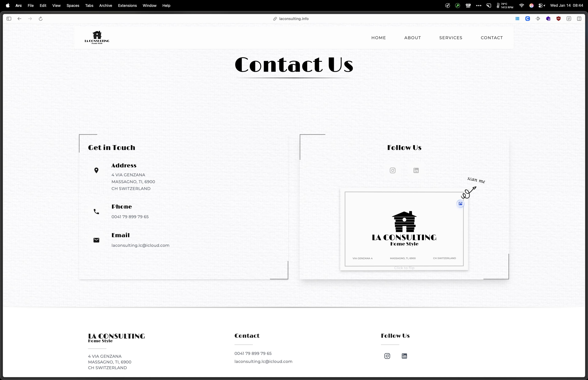Open the footer LinkedIn icon
Viewport: 588px width, 380px height.
(404, 356)
